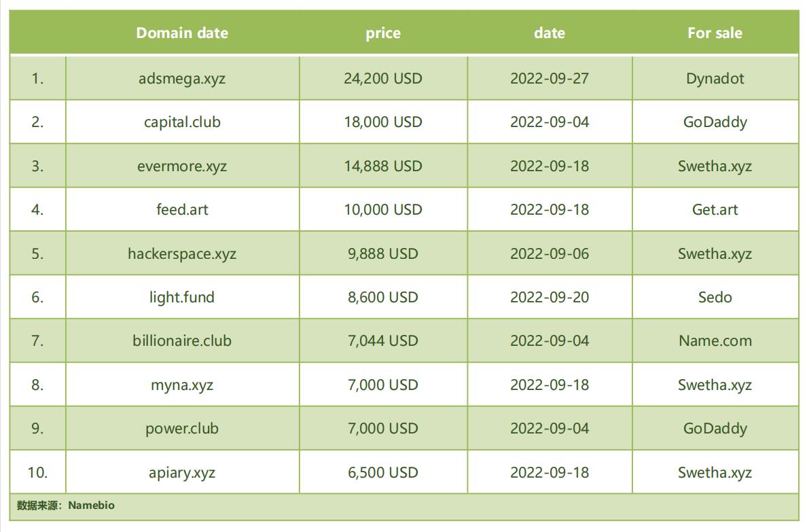Screen dimensions: 809x532
Task: Click the myna.xyz domain name
Action: tap(182, 385)
